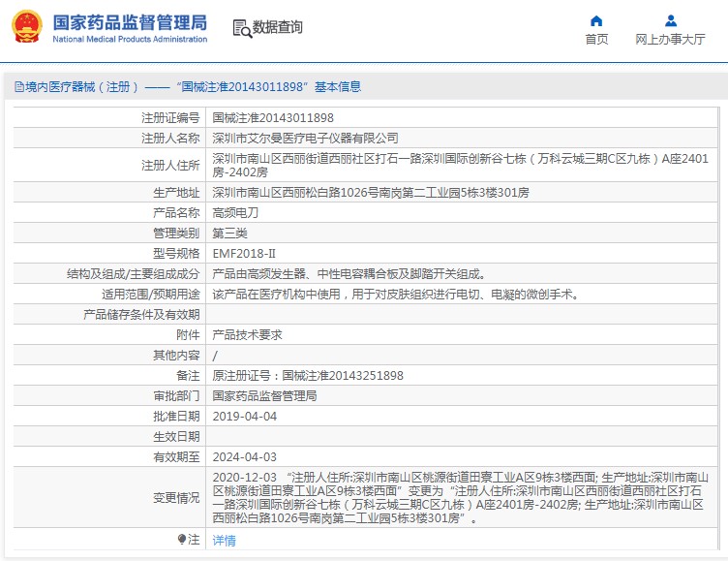Viewport: 728px width, 561px height.
Task: Click the 其他内容 row label
Action: [x=176, y=356]
